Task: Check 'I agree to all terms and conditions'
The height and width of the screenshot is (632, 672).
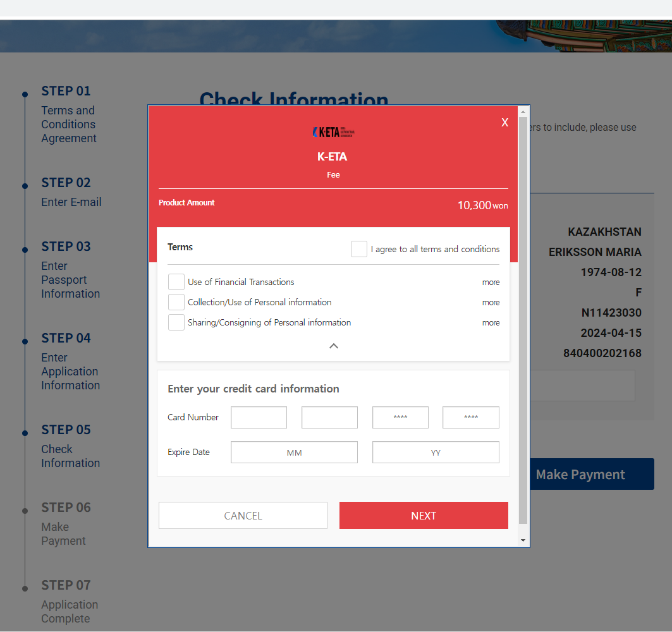Action: coord(359,249)
